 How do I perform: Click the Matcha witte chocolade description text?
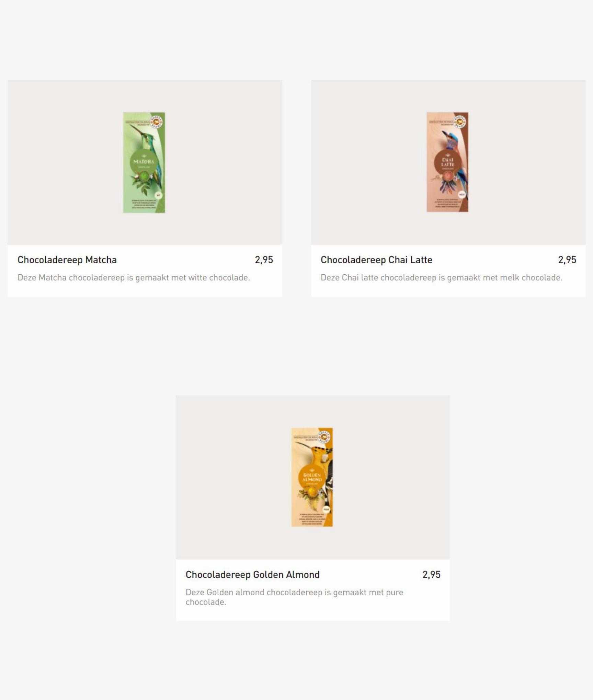tap(134, 277)
